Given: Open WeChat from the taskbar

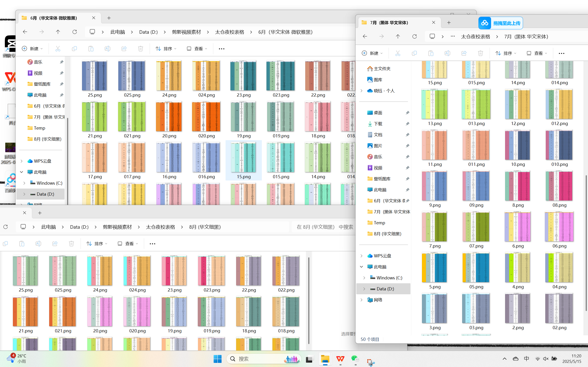Looking at the screenshot, I should pyautogui.click(x=355, y=359).
